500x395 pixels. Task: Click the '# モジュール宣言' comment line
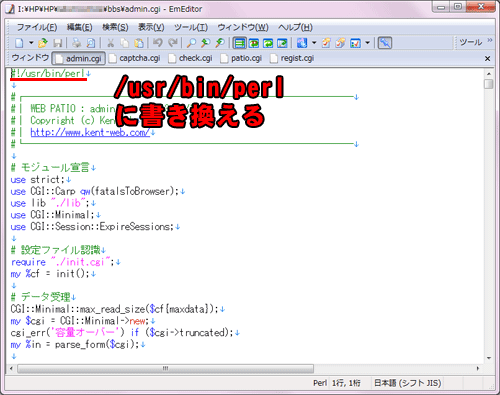[x=50, y=167]
